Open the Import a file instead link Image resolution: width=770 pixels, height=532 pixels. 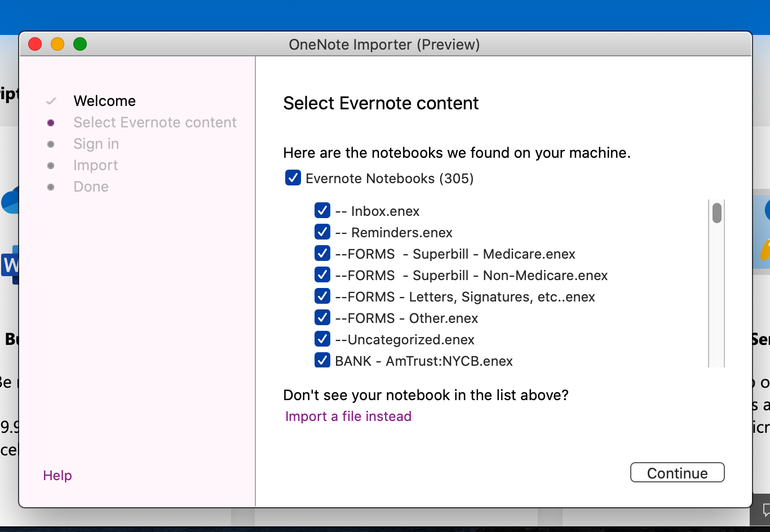(348, 416)
